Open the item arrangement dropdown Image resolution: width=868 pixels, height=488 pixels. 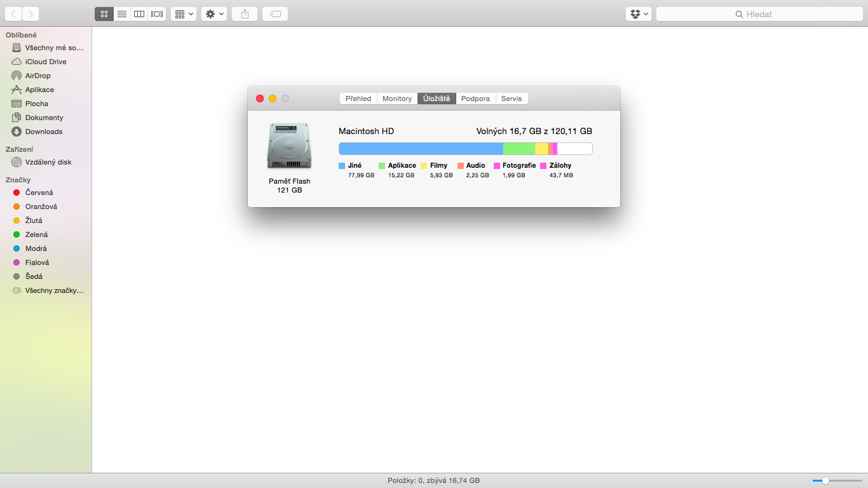click(184, 14)
